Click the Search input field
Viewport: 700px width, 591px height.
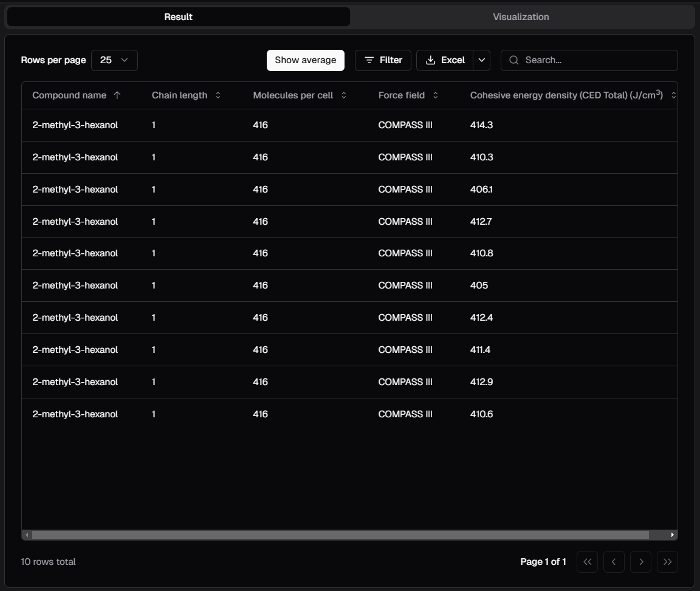point(595,60)
